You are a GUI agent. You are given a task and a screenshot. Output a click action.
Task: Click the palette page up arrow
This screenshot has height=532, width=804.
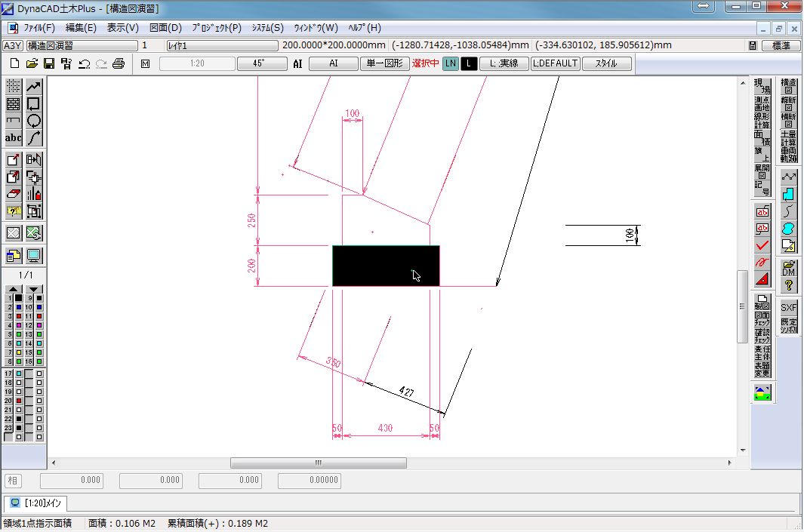click(x=14, y=289)
